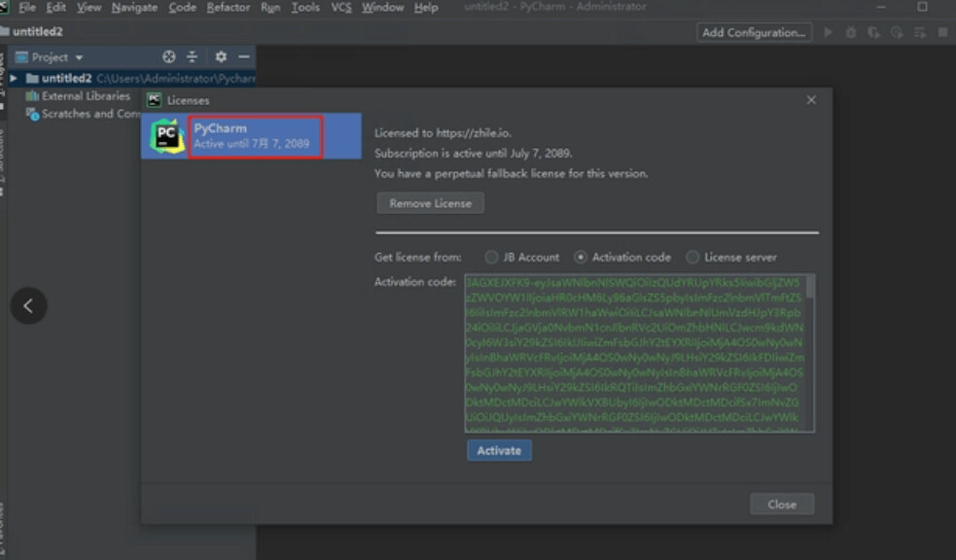This screenshot has height=560, width=956.
Task: Click the Run icon in toolbar
Action: 828,32
